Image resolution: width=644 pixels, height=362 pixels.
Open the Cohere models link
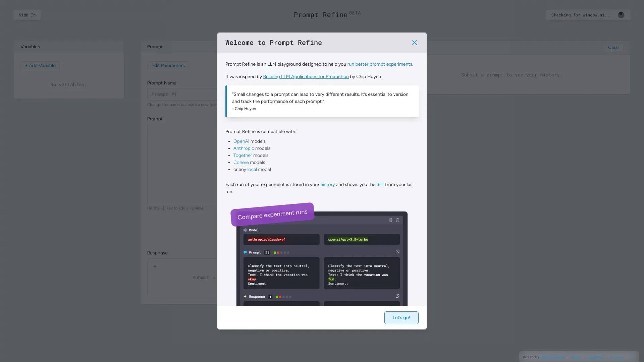point(241,162)
